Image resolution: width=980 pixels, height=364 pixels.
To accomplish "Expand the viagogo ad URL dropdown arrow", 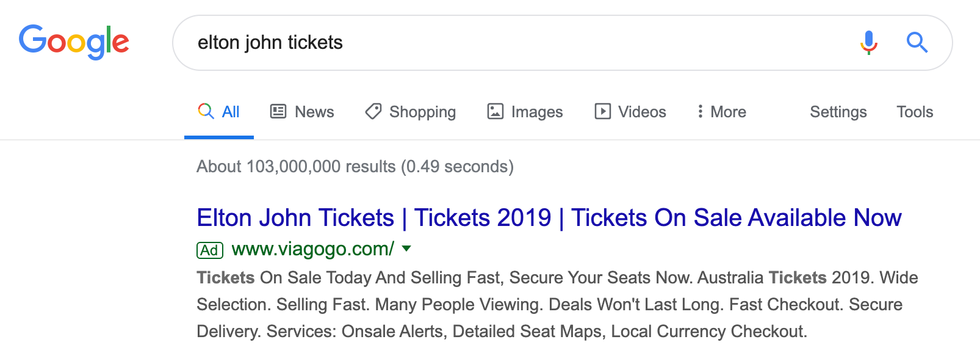I will (x=407, y=249).
